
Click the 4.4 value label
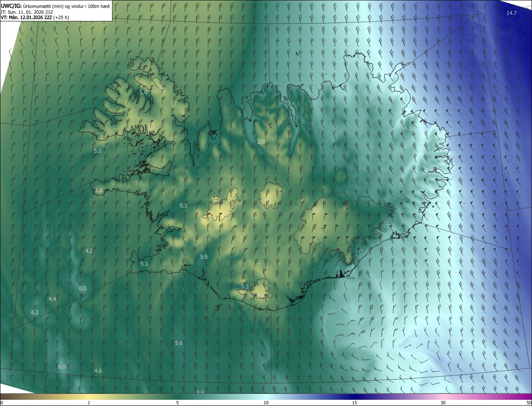coord(52,299)
